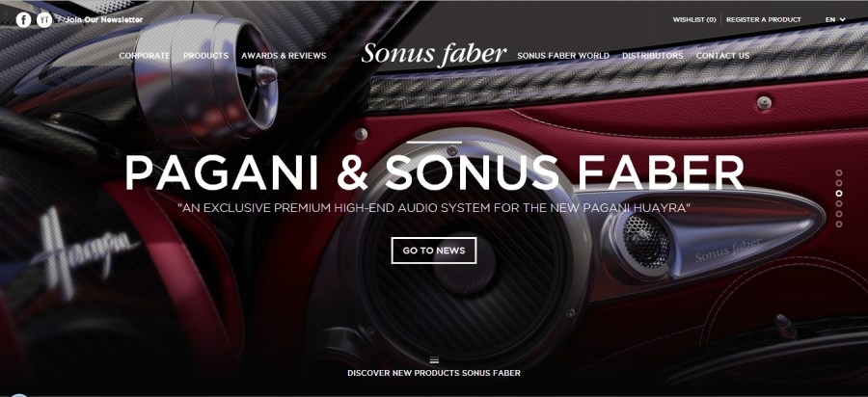Screen dimensions: 868x397
Task: Open the Products menu
Action: (x=205, y=56)
